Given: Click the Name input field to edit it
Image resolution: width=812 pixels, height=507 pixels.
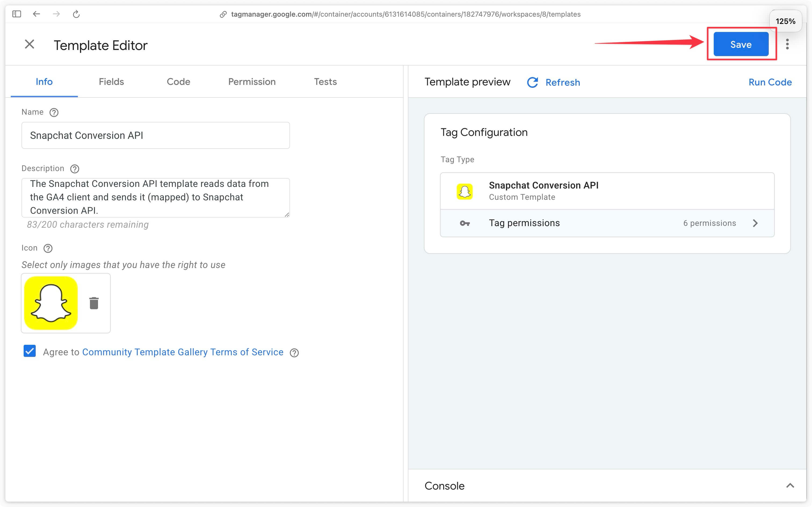Looking at the screenshot, I should point(155,136).
